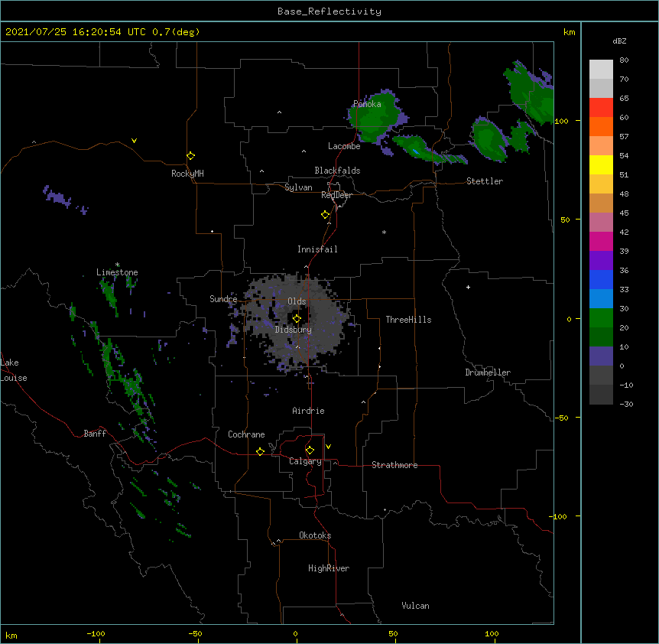Viewport: 659px width, 644px height.
Task: Click the Base_Reflectivity title
Action: (x=329, y=11)
